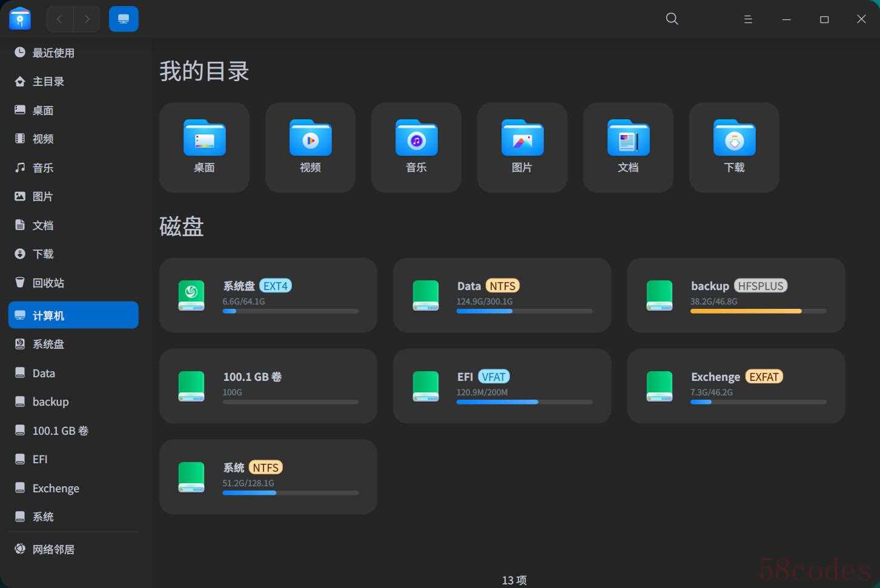
Task: Go back with the left arrow button
Action: (x=59, y=19)
